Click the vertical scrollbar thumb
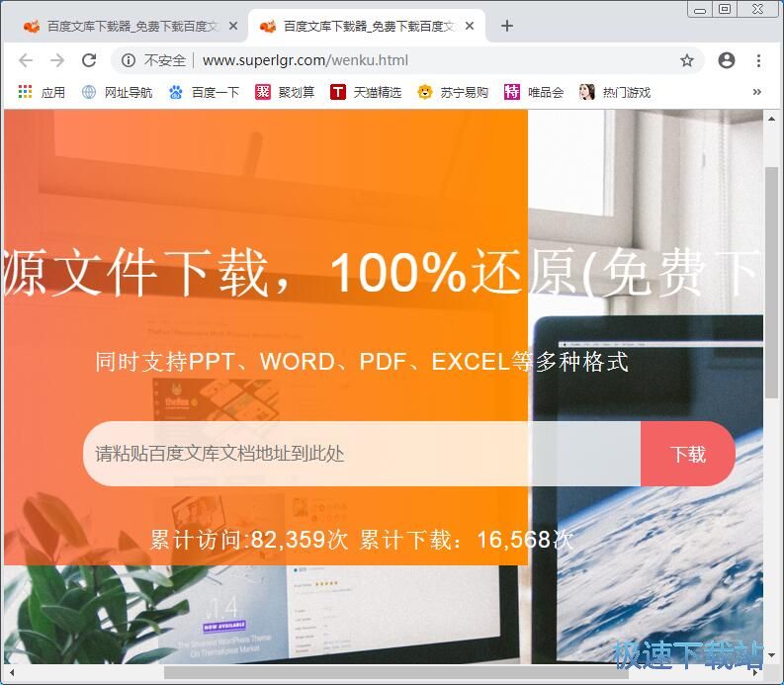Viewport: 784px width, 685px height. point(771,283)
